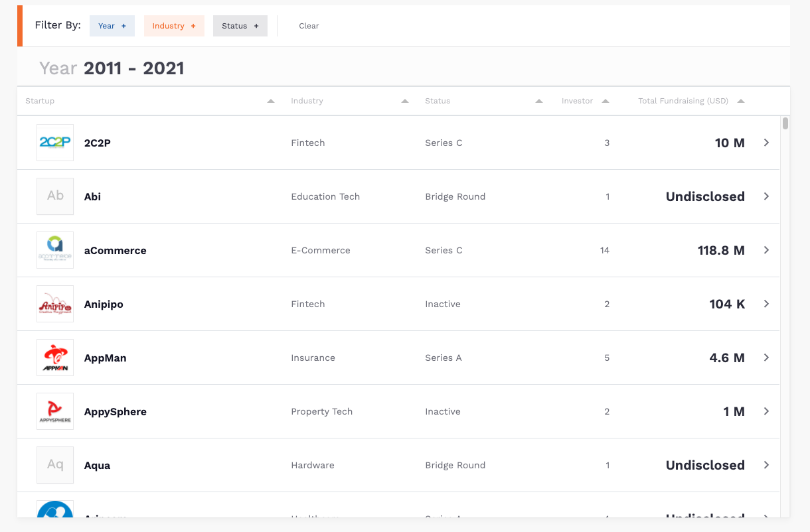The height and width of the screenshot is (532, 810).
Task: Sort table by Industry column arrow
Action: click(405, 101)
